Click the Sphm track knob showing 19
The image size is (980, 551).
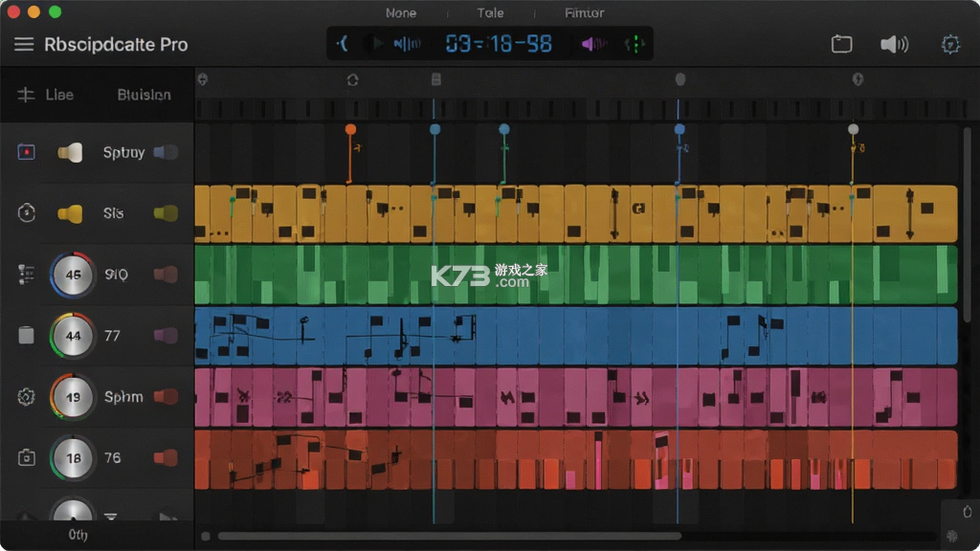[x=73, y=397]
